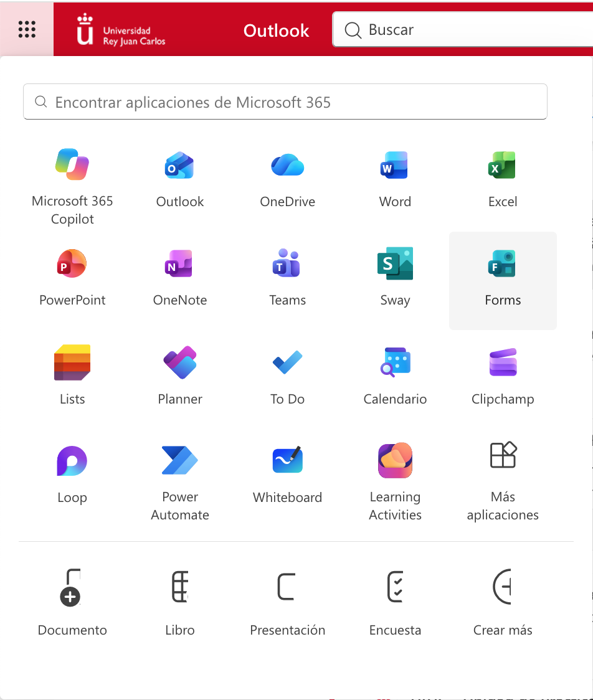Open the Calendario app
This screenshot has height=700, width=593.
(395, 379)
